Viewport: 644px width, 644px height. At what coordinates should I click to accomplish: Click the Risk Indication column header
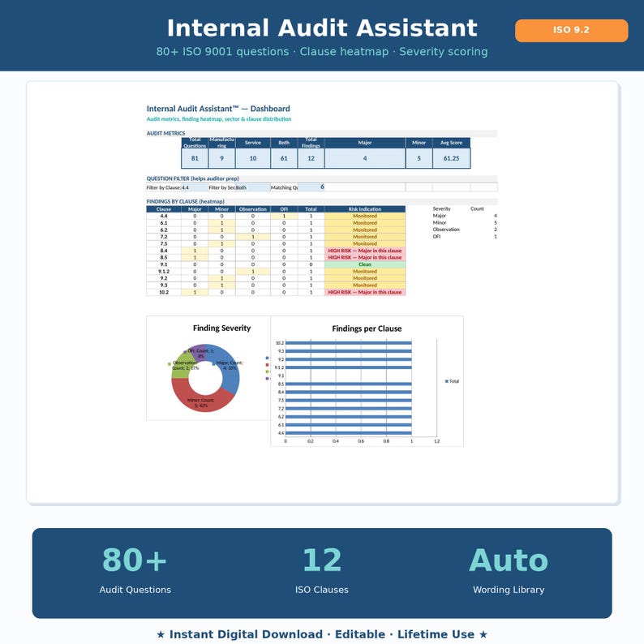point(365,209)
